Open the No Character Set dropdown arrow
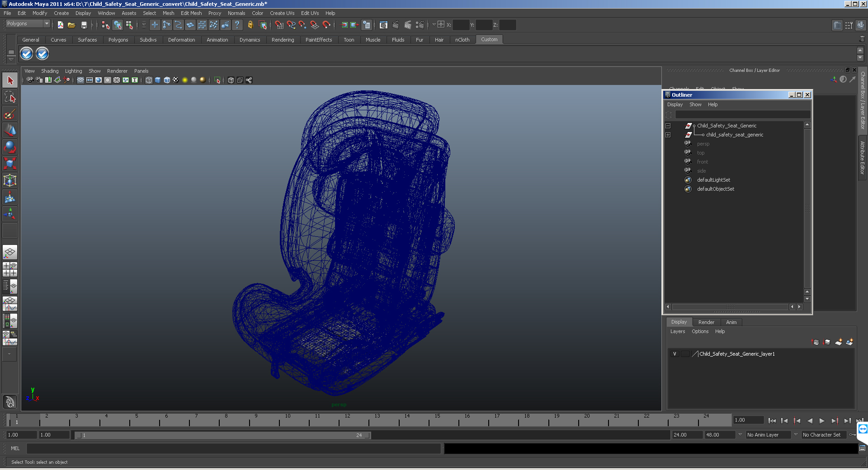This screenshot has height=470, width=868. coord(796,435)
